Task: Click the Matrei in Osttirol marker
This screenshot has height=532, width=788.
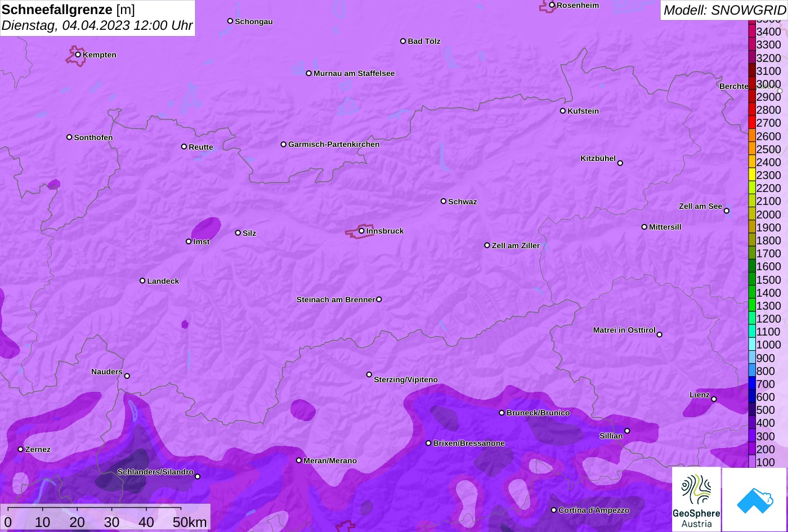Action: pyautogui.click(x=660, y=334)
